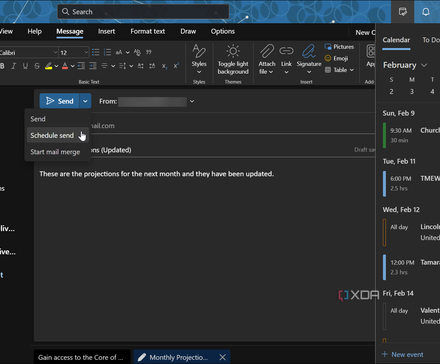
Task: Switch to the To Do pane tab
Action: 431,40
